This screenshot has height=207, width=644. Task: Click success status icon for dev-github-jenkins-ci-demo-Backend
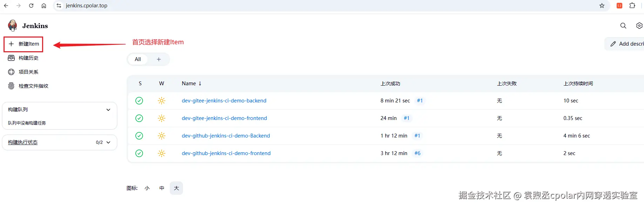(139, 136)
